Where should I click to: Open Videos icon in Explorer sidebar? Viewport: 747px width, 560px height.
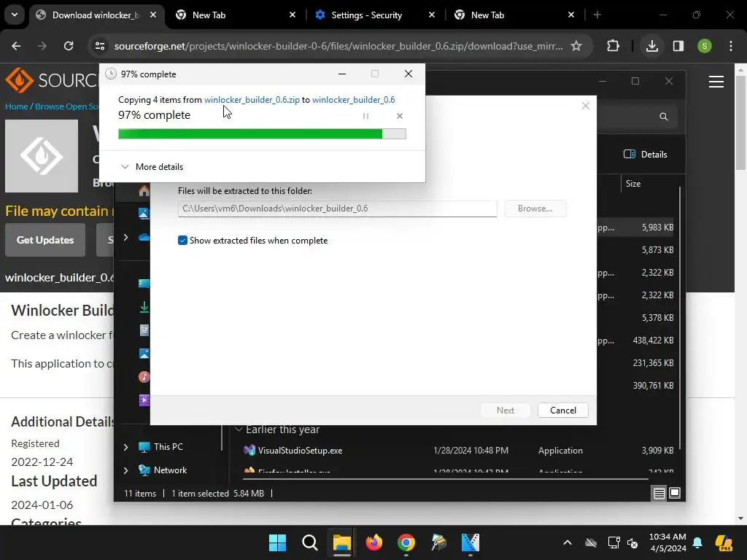pos(144,400)
